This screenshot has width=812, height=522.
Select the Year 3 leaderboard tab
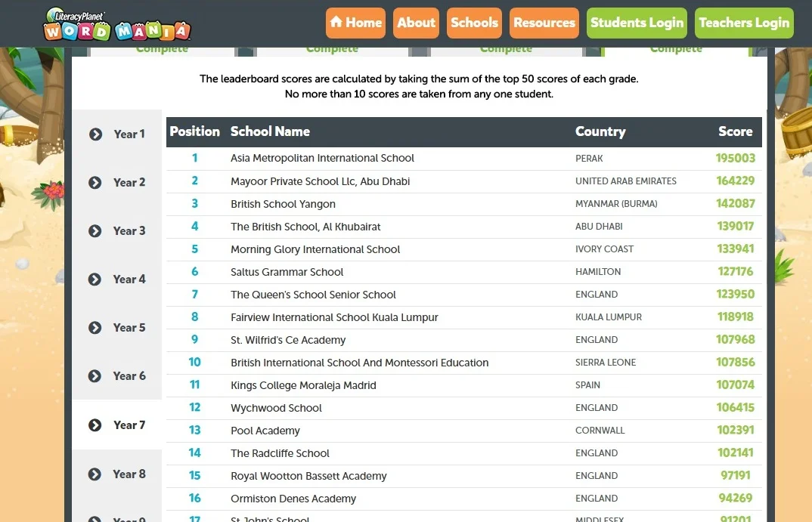point(117,230)
